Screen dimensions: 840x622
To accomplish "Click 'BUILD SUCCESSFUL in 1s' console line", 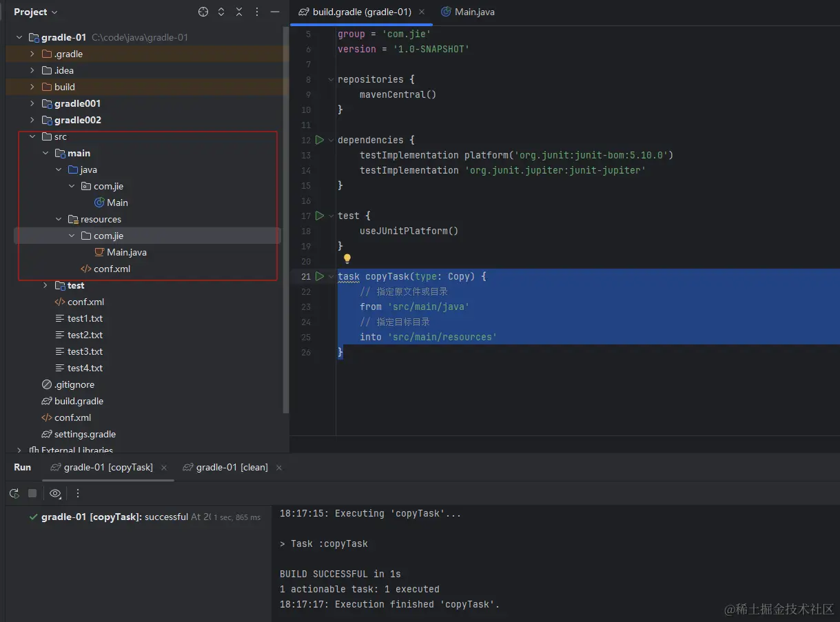I will 340,574.
